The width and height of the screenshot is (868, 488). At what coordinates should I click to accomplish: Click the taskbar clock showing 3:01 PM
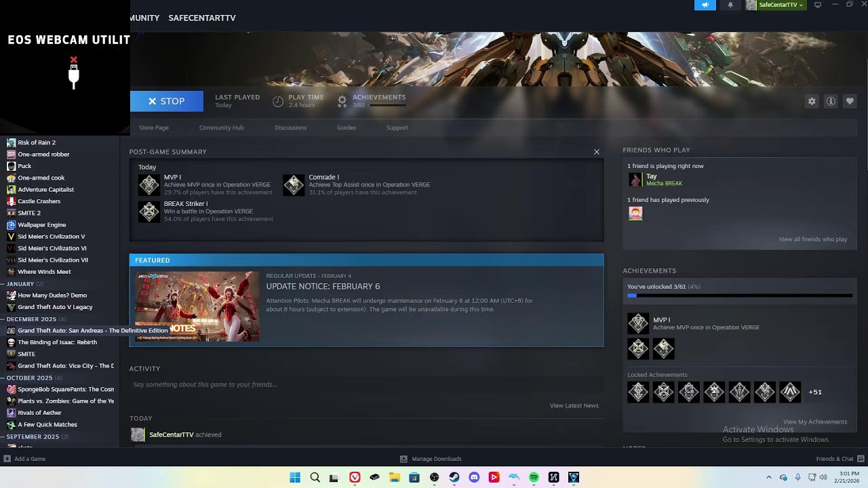(x=848, y=477)
